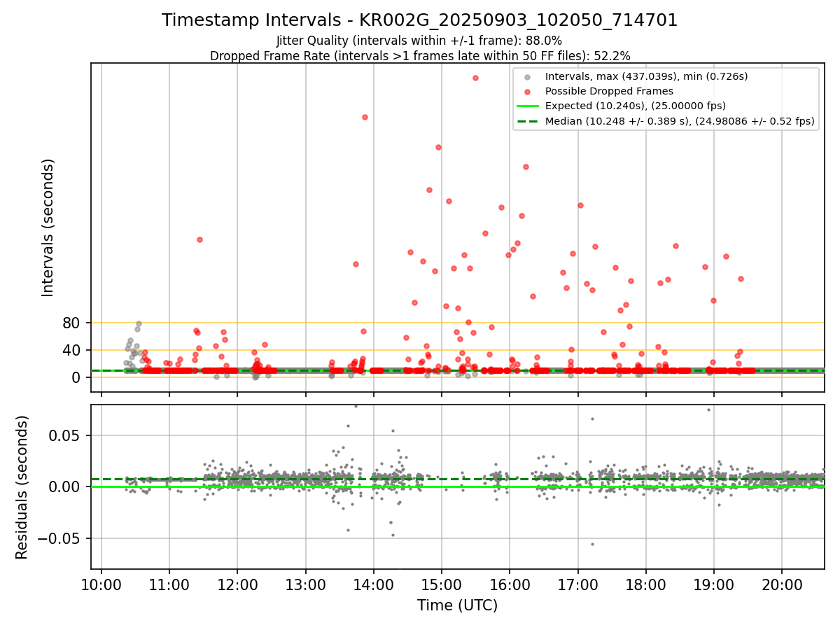Click legend entry 'Median (10.248 +/- 0.389 s)'

pos(680,121)
